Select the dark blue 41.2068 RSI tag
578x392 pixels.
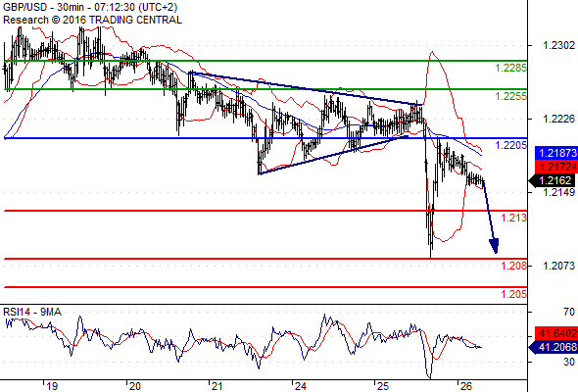coord(554,347)
